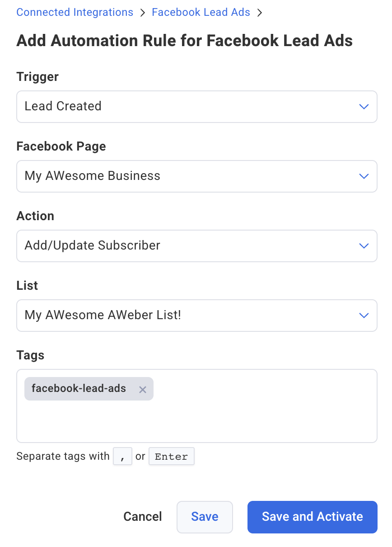The image size is (392, 547).
Task: Click Save and Activate
Action: click(312, 517)
